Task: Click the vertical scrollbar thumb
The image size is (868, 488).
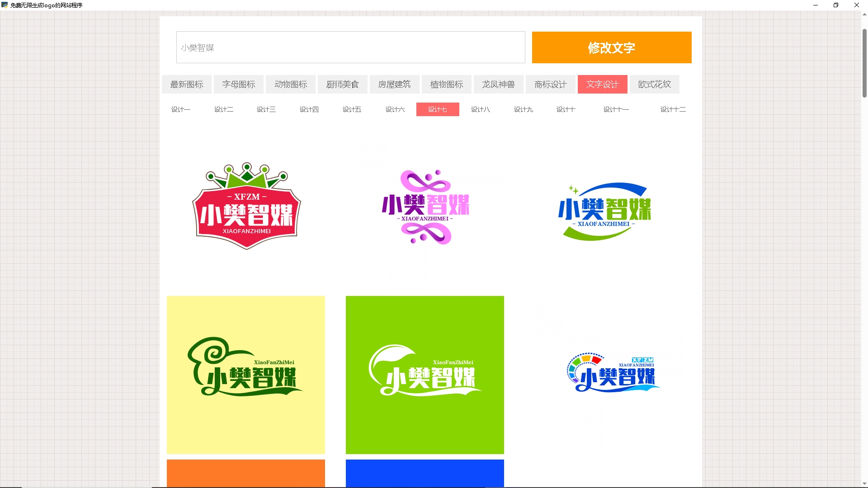Action: tap(864, 63)
